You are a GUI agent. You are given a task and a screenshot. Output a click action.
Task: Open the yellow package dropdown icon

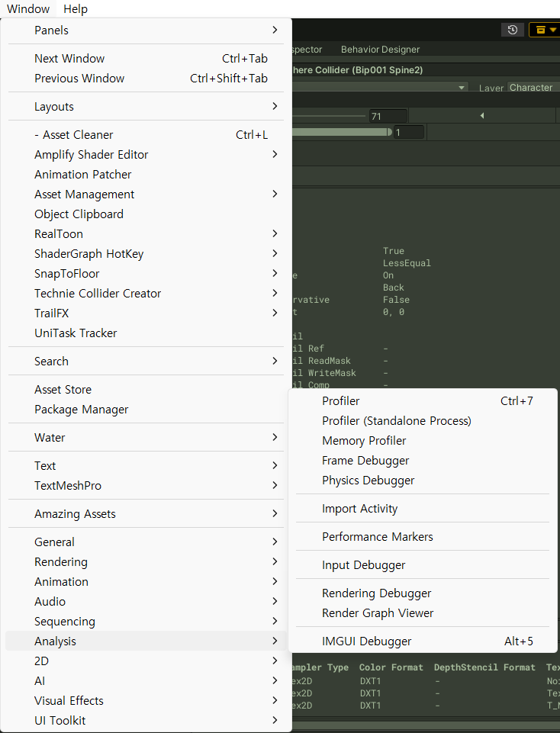(x=545, y=30)
